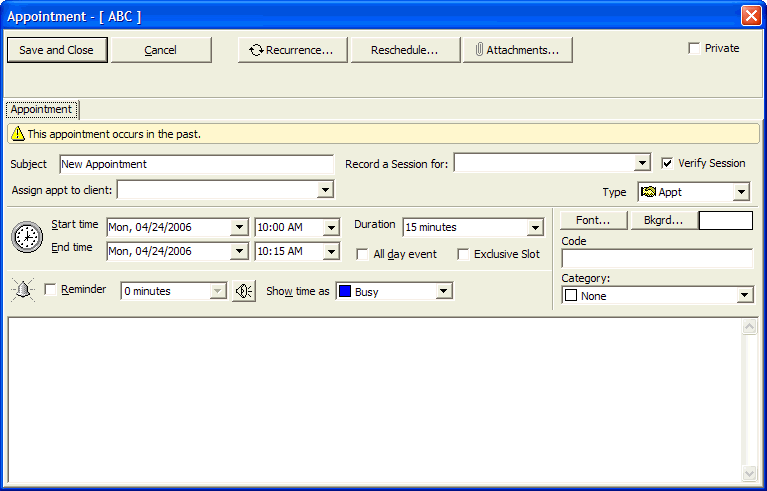The image size is (767, 491).
Task: Tick the Exclusive Slot checkbox
Action: (x=463, y=254)
